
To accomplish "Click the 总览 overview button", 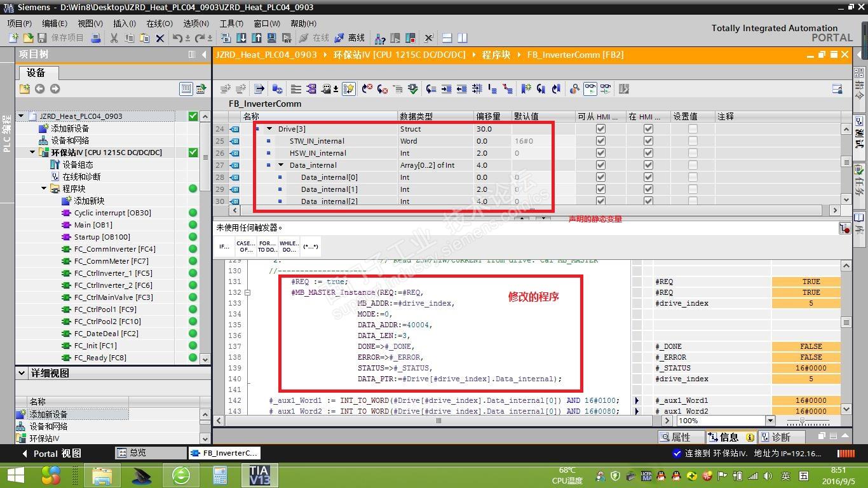I will point(151,453).
